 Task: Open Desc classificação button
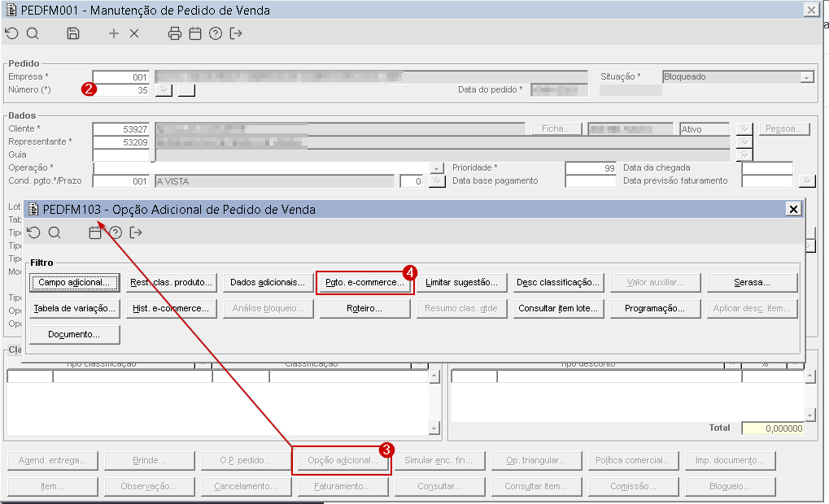[x=558, y=283]
